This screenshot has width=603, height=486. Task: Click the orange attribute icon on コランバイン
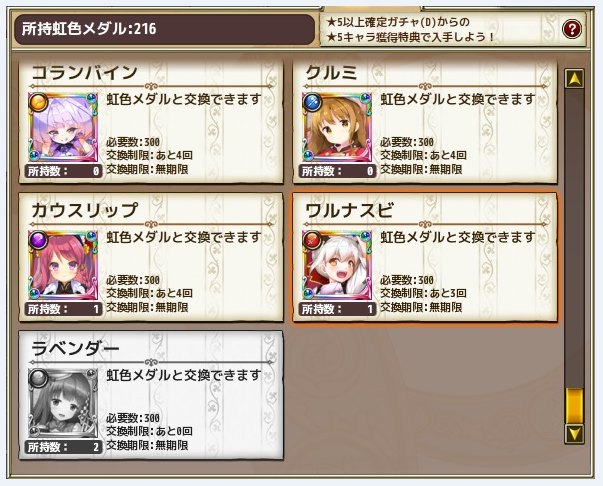point(38,102)
